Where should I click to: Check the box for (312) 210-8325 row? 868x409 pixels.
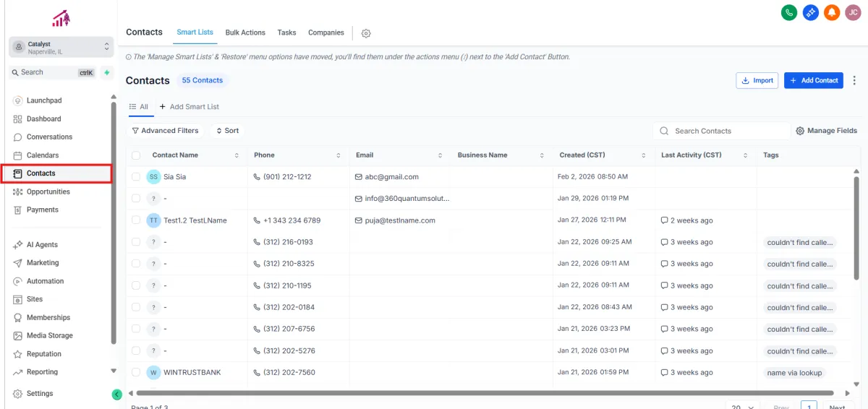point(136,263)
